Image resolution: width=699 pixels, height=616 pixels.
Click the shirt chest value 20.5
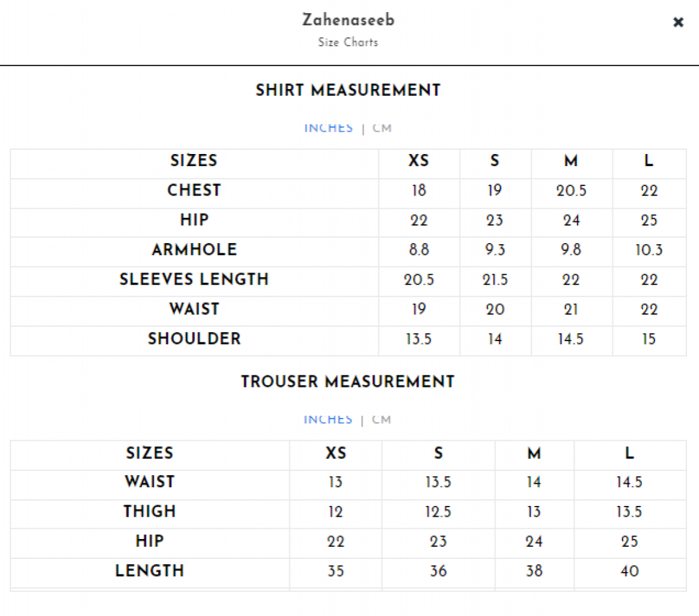(571, 191)
